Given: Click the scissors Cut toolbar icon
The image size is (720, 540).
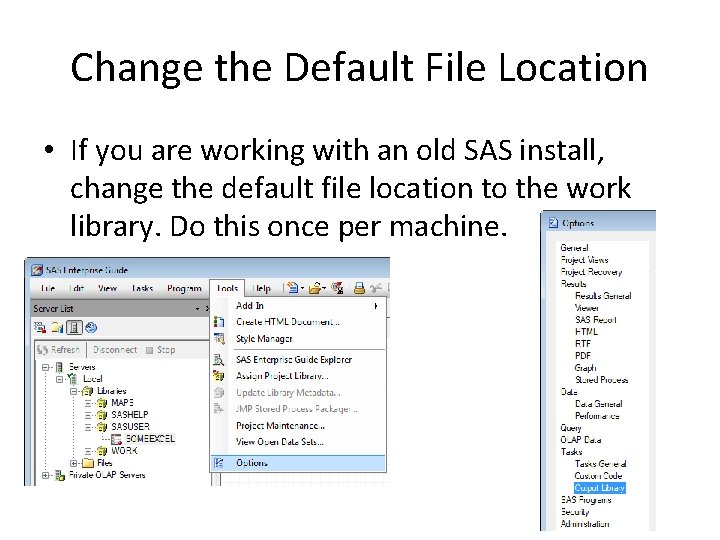Looking at the screenshot, I should pyautogui.click(x=376, y=288).
